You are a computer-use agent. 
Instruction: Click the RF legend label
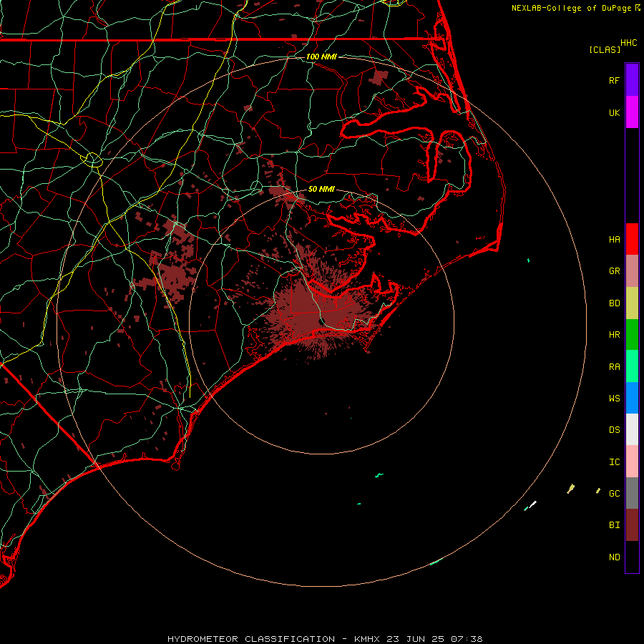[615, 80]
